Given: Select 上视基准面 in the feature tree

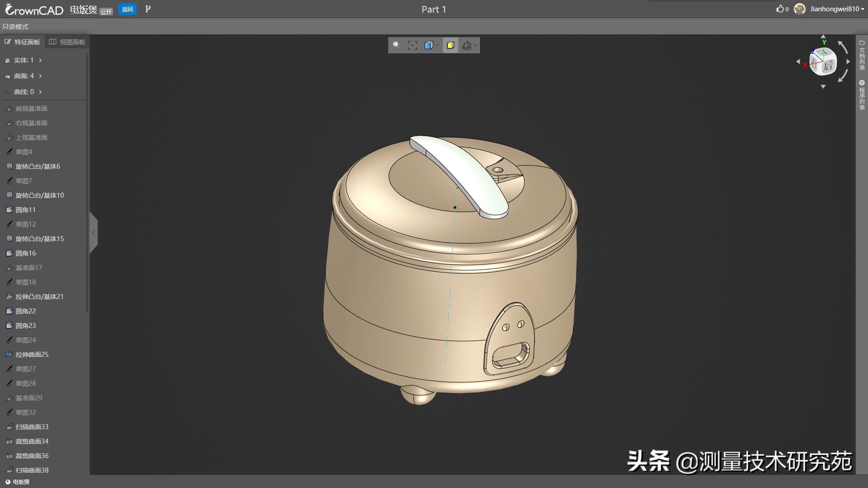Looking at the screenshot, I should (31, 137).
